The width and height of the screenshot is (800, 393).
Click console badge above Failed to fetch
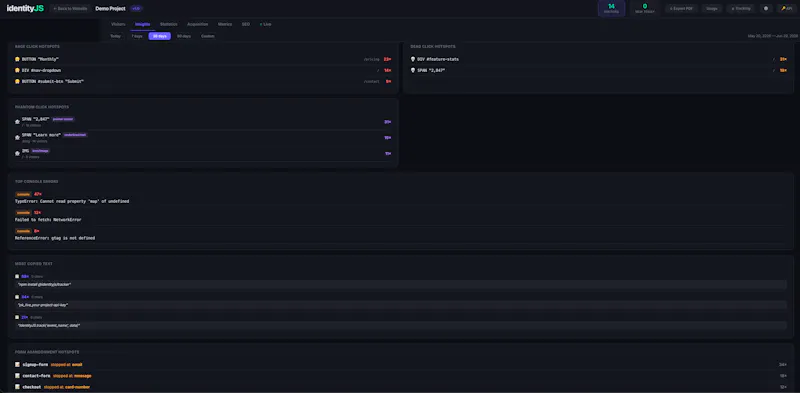(23, 213)
